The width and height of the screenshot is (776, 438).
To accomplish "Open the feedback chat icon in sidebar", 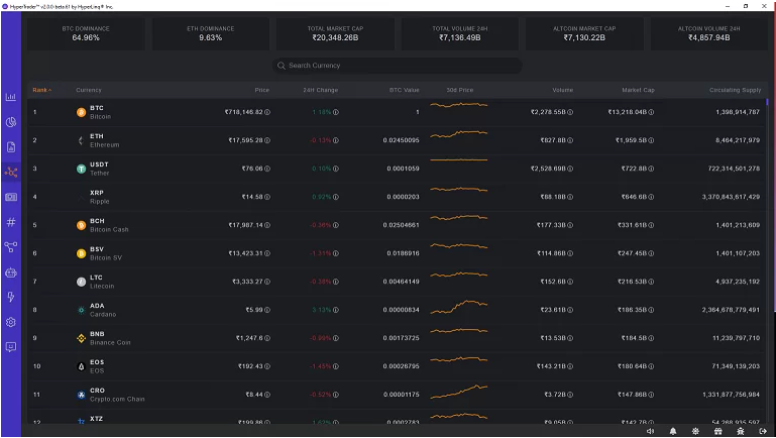I will pos(11,347).
